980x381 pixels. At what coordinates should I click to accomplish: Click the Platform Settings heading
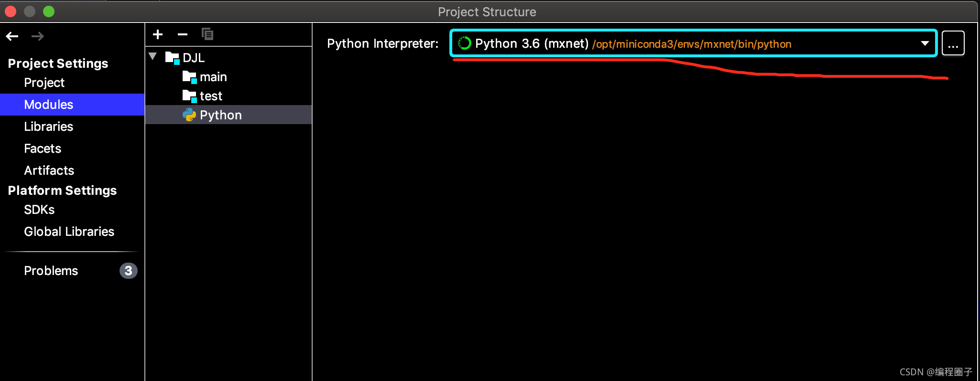[62, 190]
